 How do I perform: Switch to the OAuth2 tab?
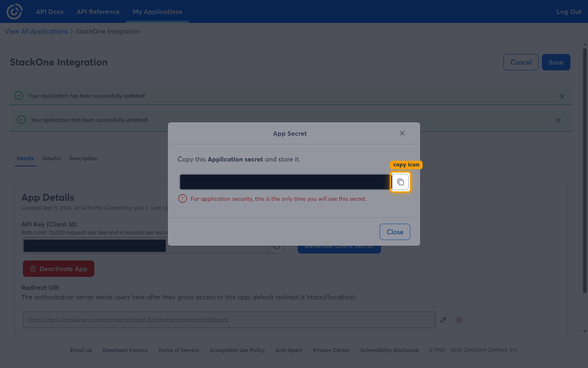tap(51, 159)
